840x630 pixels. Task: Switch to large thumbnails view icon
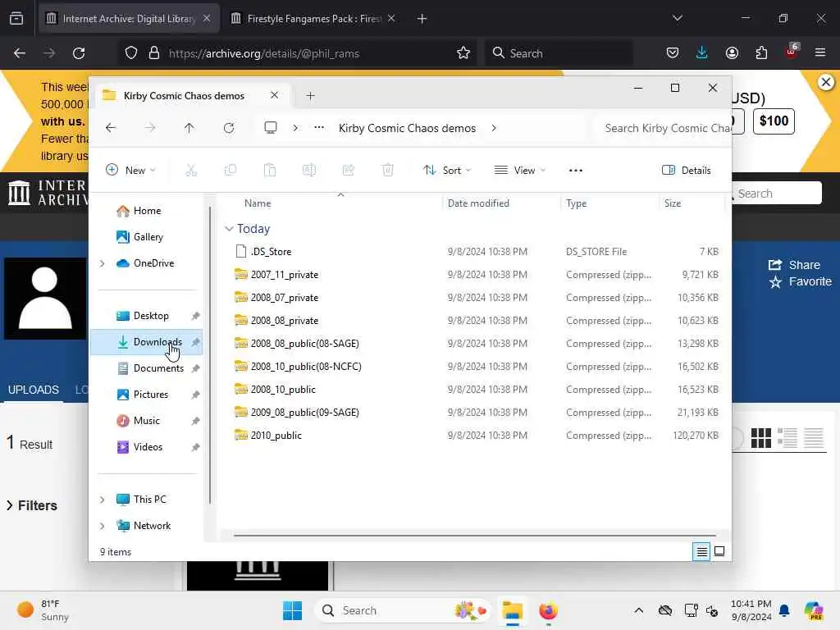(719, 551)
